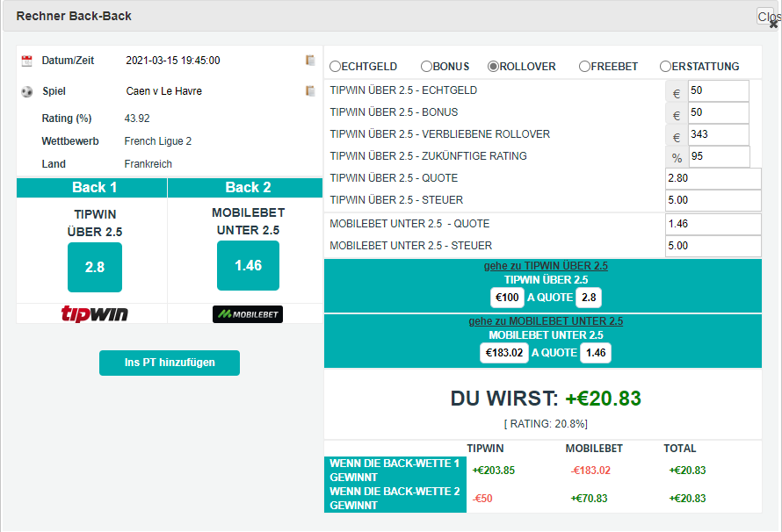Click the -€50 Tipwin loss value
Image resolution: width=782 pixels, height=532 pixels.
pyautogui.click(x=482, y=498)
